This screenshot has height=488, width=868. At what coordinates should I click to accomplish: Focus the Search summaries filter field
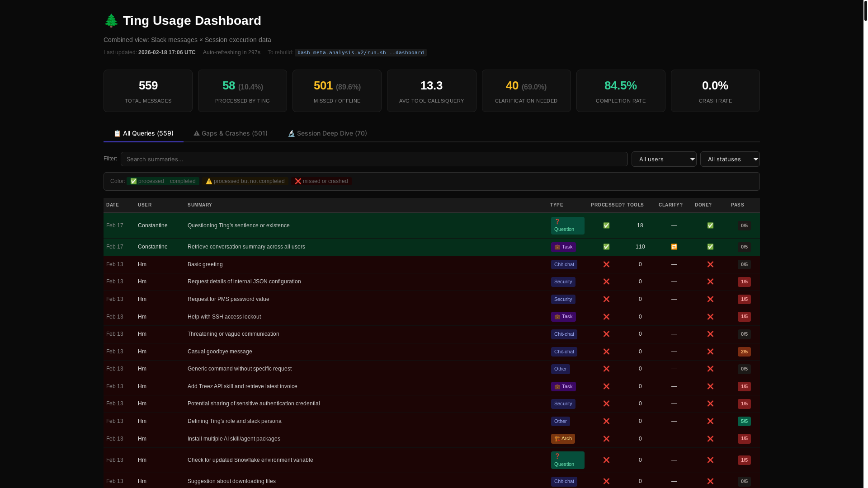374,159
